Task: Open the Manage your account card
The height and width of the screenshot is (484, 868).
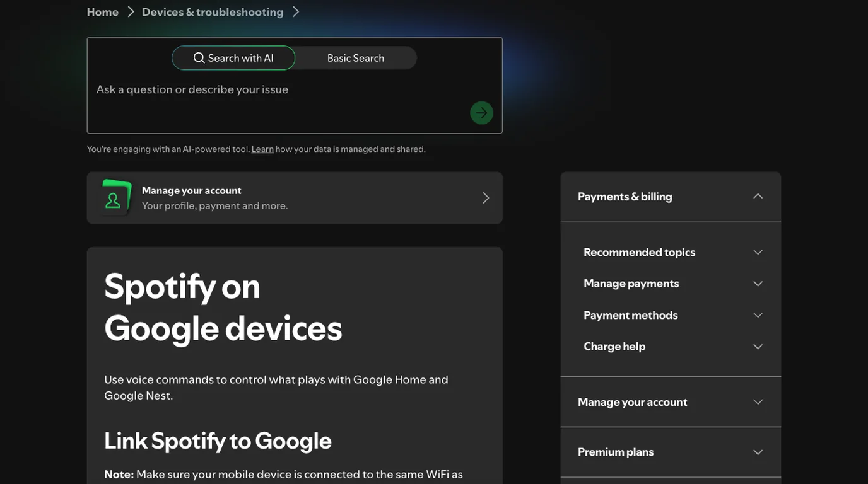Action: click(295, 198)
